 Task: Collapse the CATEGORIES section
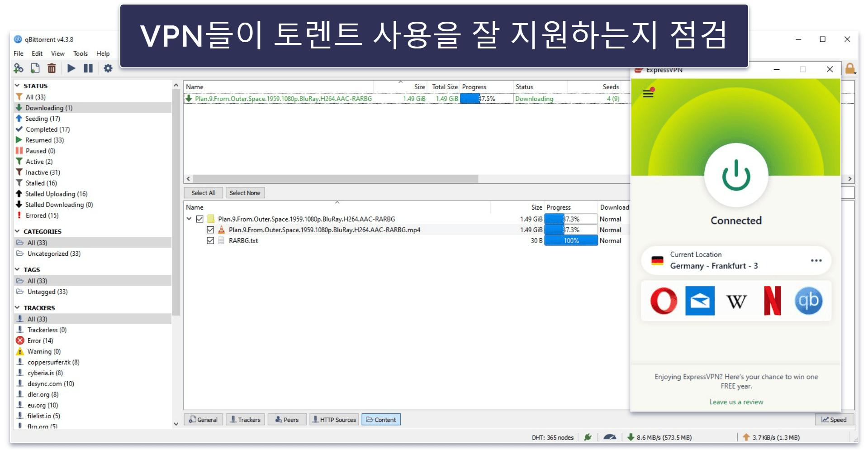(17, 231)
